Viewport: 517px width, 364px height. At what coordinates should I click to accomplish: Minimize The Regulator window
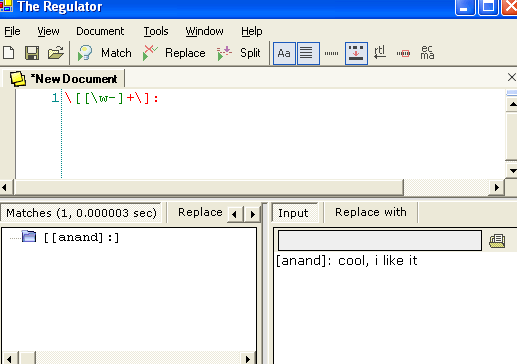[464, 7]
